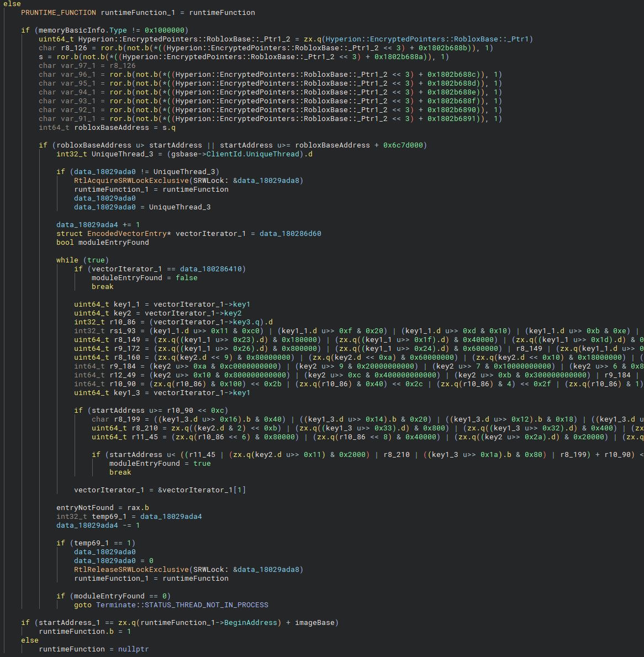
Task: Click 'entryNotFound = rax.b' line
Action: 103,507
